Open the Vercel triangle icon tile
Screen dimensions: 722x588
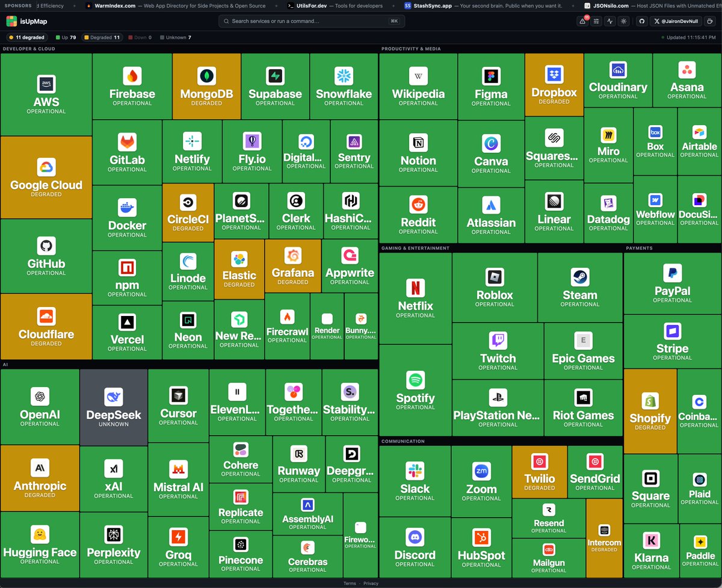pyautogui.click(x=127, y=323)
